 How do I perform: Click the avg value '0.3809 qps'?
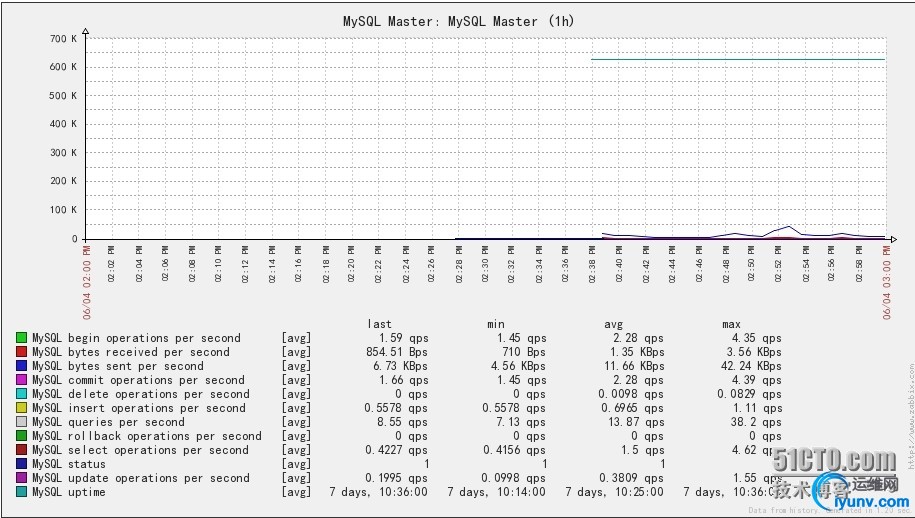tap(632, 478)
